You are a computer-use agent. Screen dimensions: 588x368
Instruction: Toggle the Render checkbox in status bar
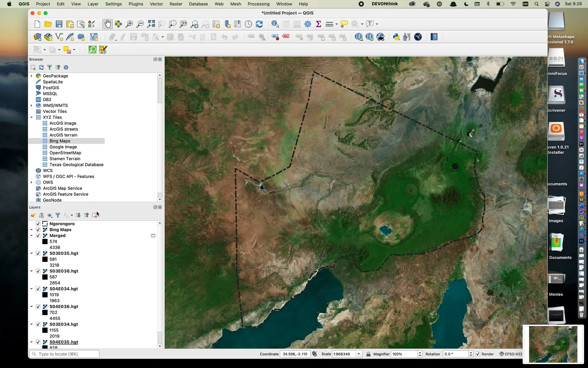click(x=477, y=354)
